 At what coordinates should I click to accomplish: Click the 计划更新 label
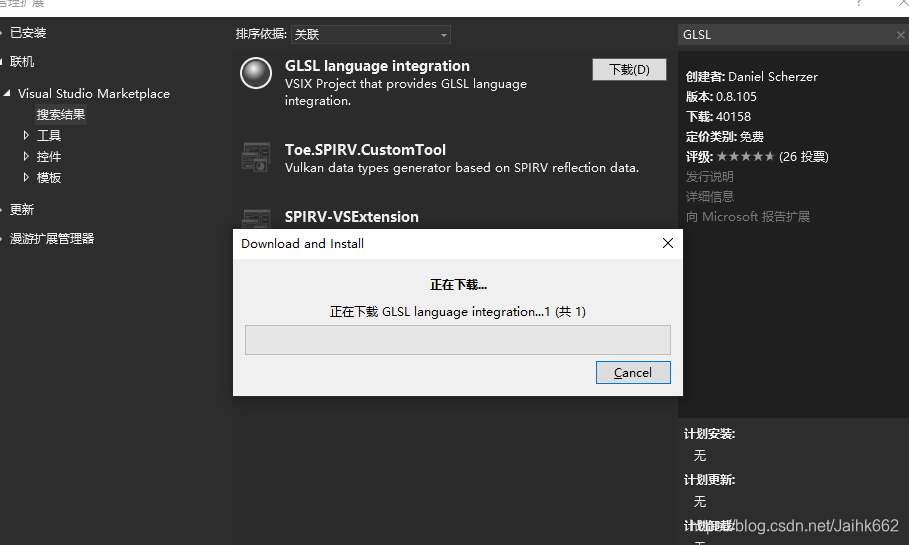(x=710, y=479)
